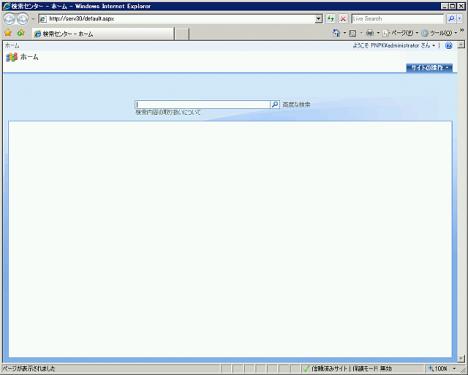The width and height of the screenshot is (468, 375).
Task: Expand the Home icon dropdown arrow
Action: click(x=344, y=33)
